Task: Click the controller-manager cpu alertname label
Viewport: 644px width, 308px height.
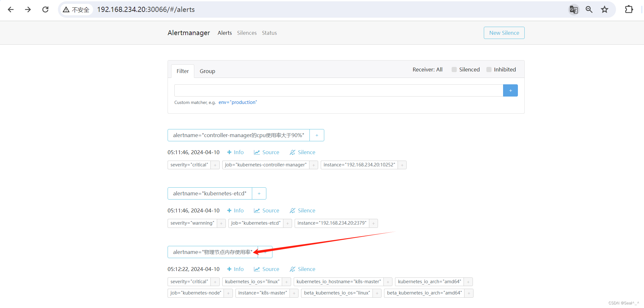Action: pyautogui.click(x=239, y=135)
